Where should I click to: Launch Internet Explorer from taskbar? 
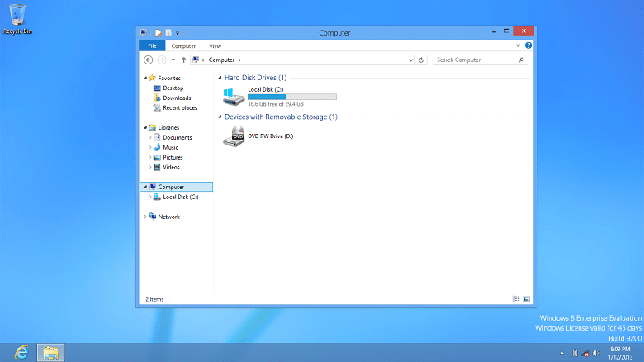(x=21, y=353)
